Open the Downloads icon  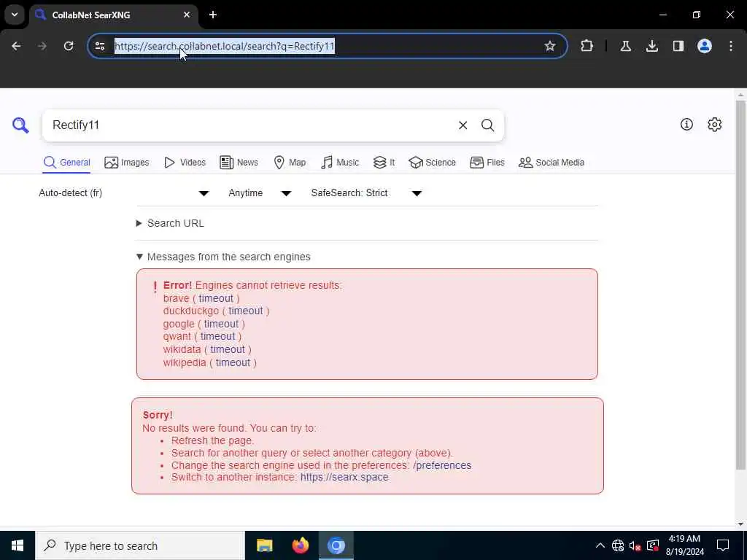click(651, 46)
